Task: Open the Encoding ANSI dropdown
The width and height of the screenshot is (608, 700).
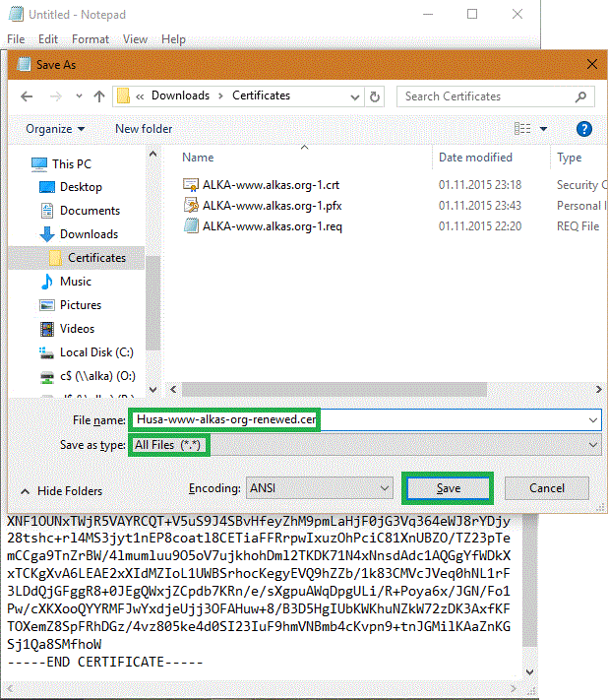Action: (x=383, y=488)
